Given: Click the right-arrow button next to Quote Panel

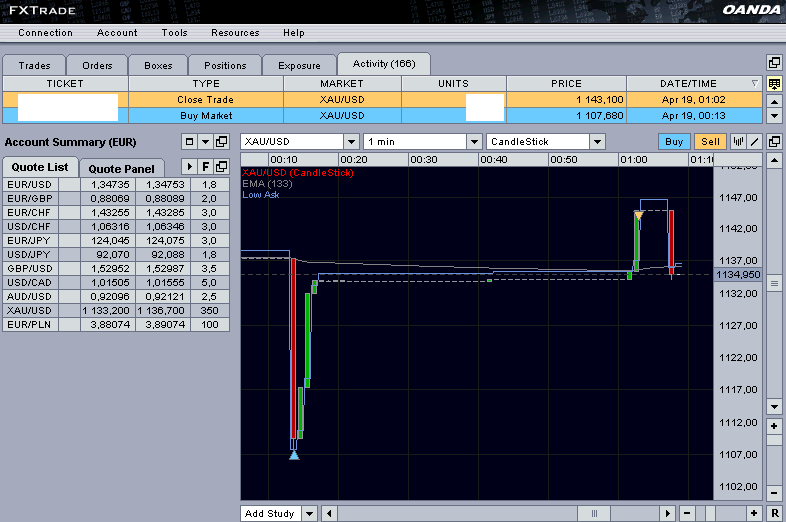Looking at the screenshot, I should click(189, 166).
